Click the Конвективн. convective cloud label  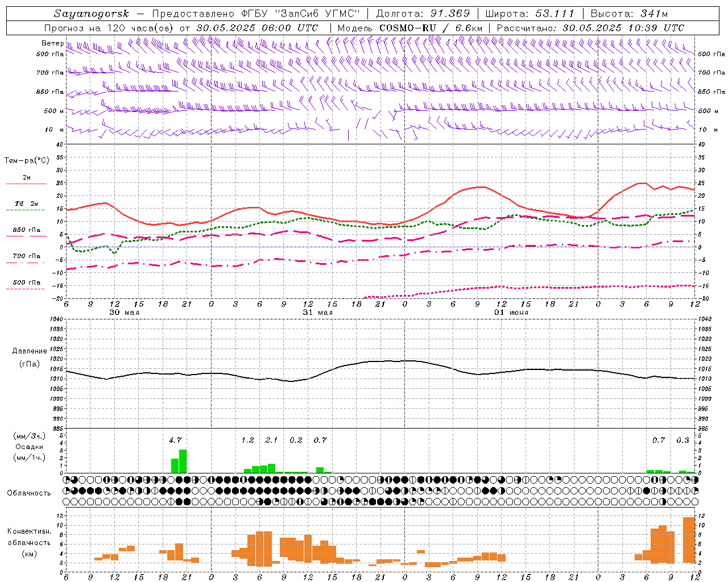pos(29,531)
